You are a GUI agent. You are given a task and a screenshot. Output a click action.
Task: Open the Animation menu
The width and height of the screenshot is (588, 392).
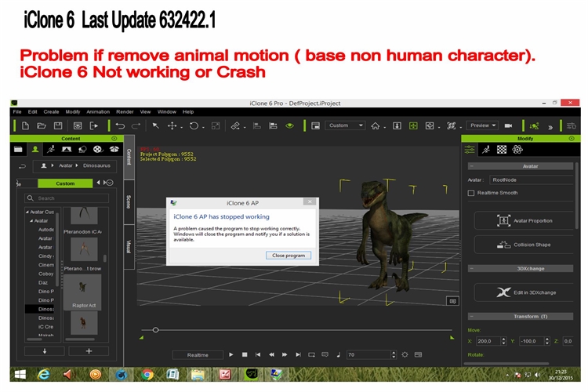coord(98,112)
